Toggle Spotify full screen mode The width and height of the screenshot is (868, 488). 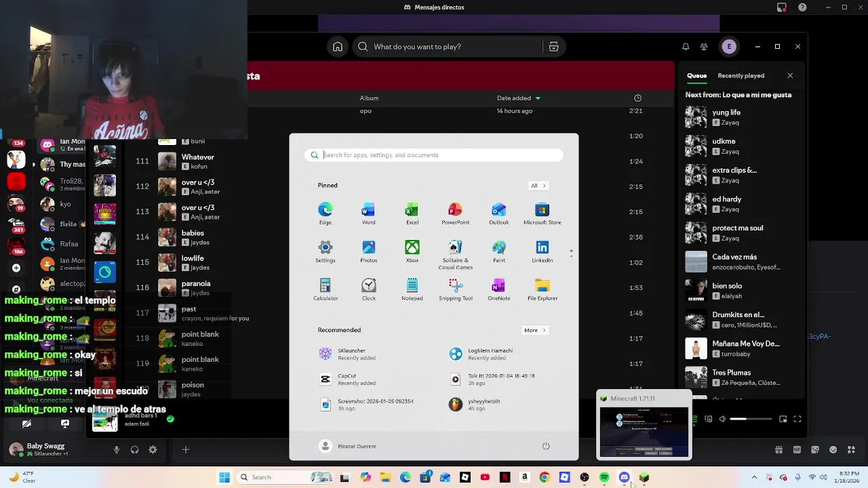[x=797, y=419]
